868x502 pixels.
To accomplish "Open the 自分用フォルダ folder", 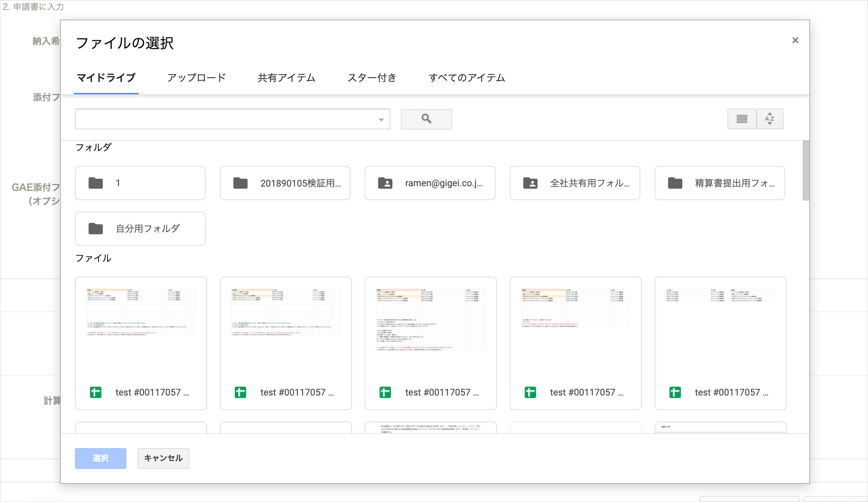I will [x=140, y=229].
